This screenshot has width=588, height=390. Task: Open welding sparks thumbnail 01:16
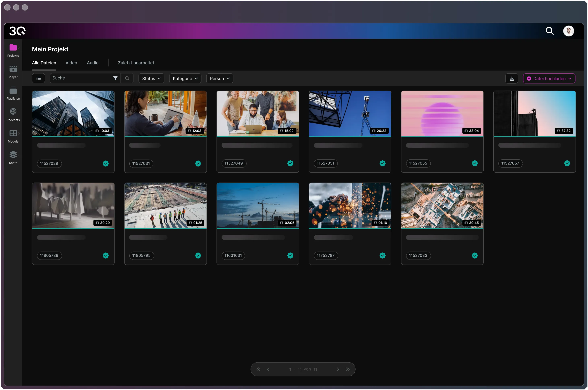(x=350, y=206)
